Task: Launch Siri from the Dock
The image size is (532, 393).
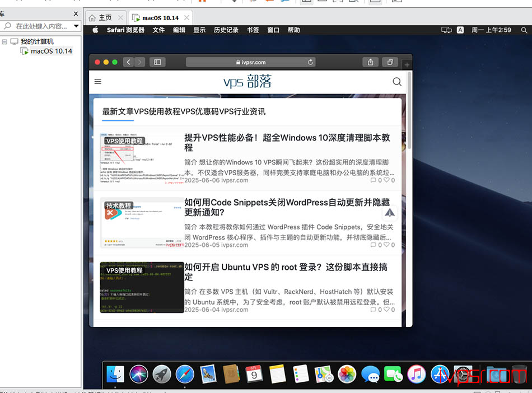Action: (138, 375)
